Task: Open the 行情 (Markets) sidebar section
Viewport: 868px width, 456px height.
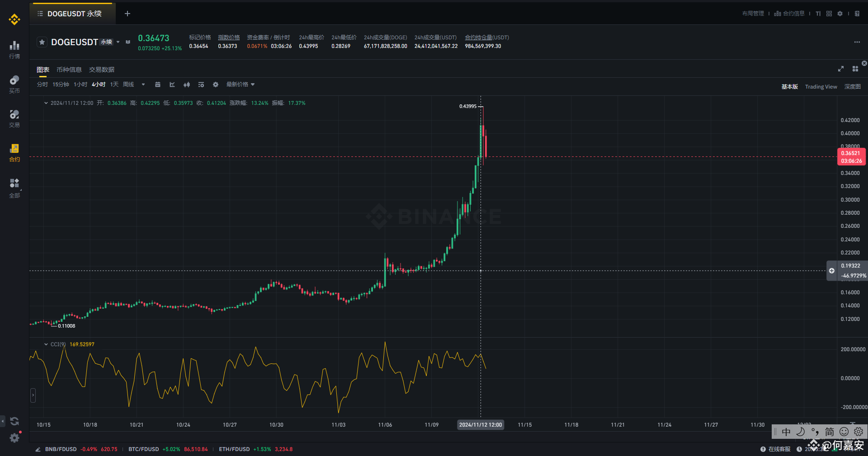Action: coord(14,50)
